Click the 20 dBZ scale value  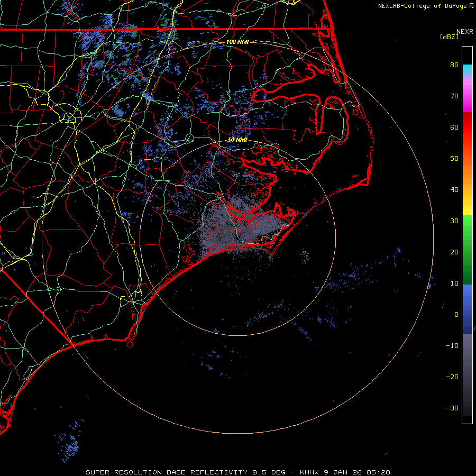click(454, 252)
